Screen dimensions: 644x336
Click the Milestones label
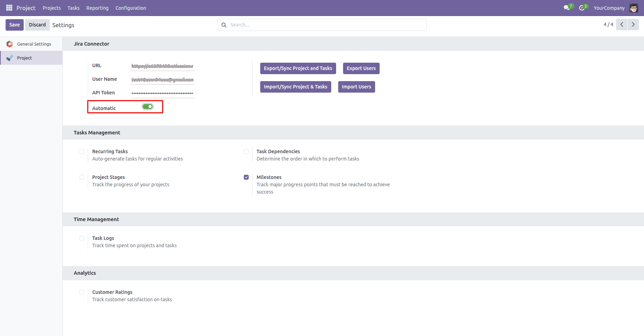click(269, 177)
